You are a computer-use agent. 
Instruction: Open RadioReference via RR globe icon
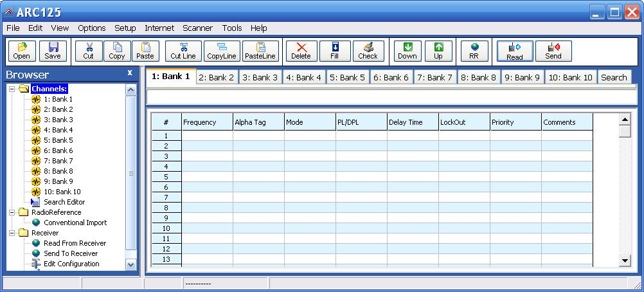pyautogui.click(x=474, y=51)
